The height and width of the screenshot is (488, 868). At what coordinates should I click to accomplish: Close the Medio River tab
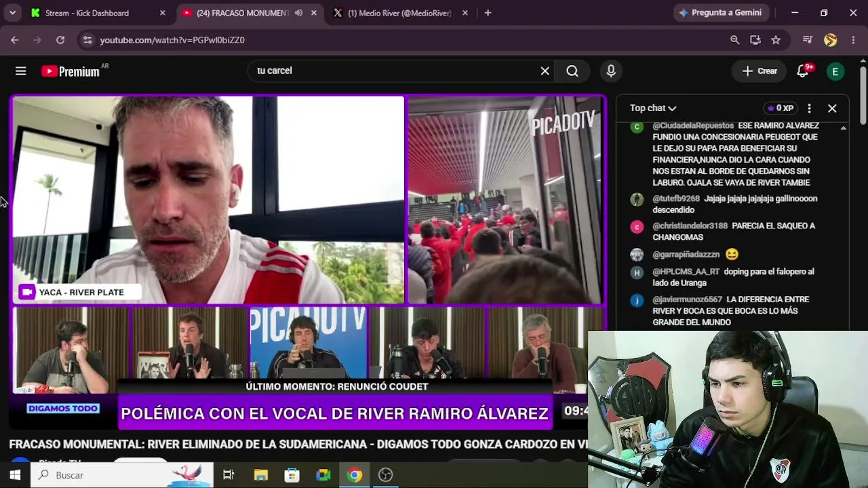[465, 13]
